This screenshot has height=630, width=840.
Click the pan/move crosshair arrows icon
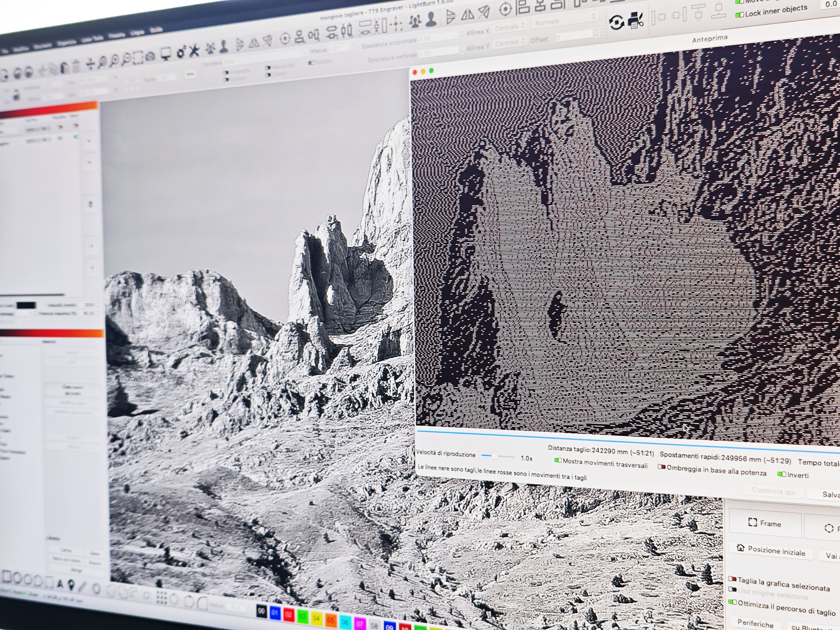(x=90, y=64)
